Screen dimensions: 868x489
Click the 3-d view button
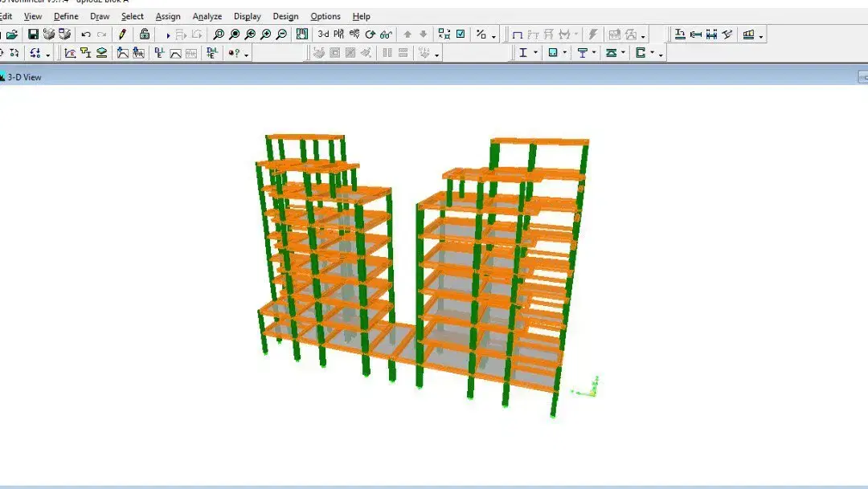323,35
